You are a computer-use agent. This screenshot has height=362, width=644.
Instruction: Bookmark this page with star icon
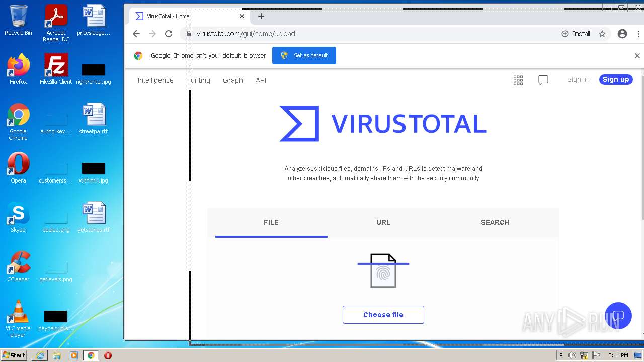coord(602,34)
